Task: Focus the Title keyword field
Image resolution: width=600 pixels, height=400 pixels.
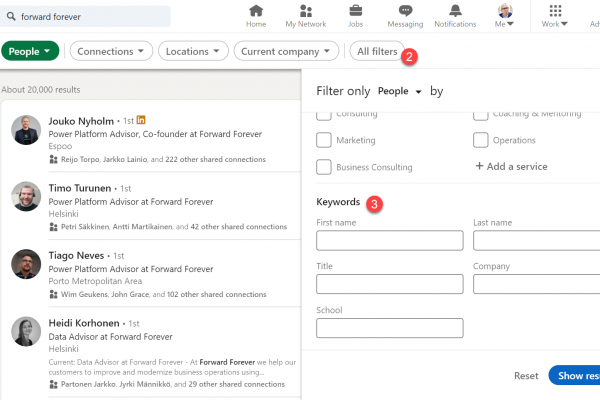Action: pos(390,284)
